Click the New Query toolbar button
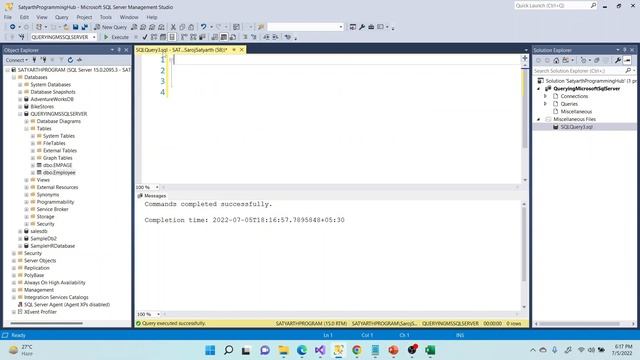 (111, 27)
